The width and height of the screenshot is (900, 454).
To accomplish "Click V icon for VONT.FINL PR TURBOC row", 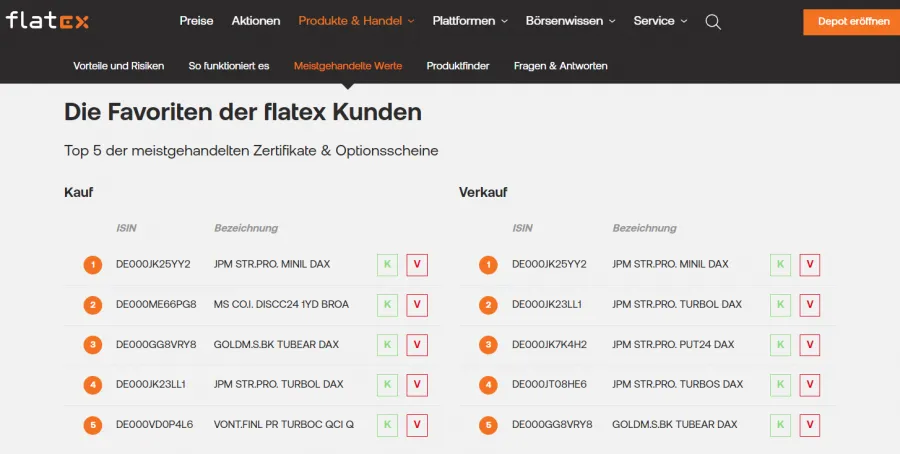I will click(417, 425).
